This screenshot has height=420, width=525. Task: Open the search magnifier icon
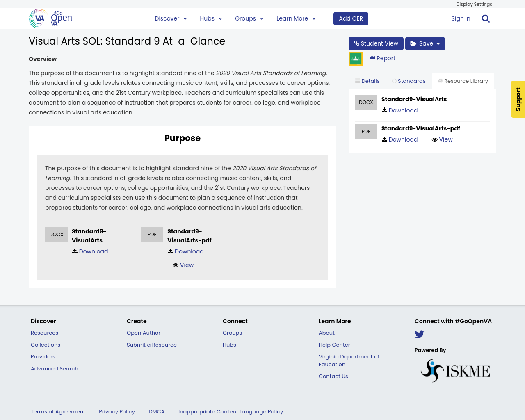[486, 18]
